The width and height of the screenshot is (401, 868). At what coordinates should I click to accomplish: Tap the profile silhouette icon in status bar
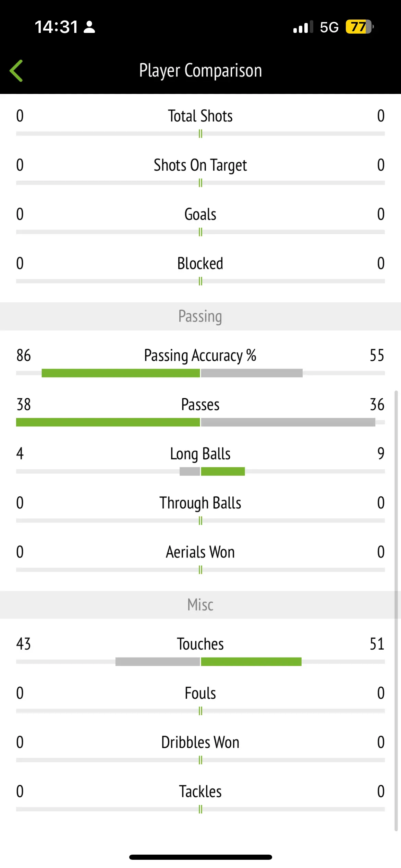click(x=89, y=27)
